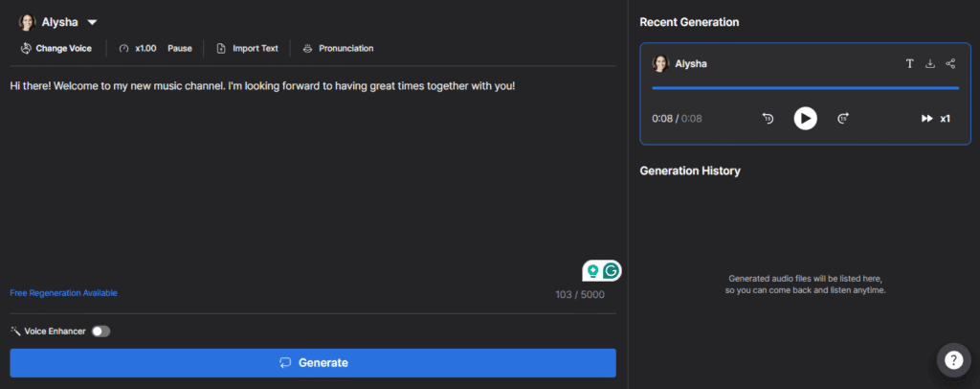Rewind the audio by 15 seconds
The width and height of the screenshot is (980, 389).
[768, 118]
